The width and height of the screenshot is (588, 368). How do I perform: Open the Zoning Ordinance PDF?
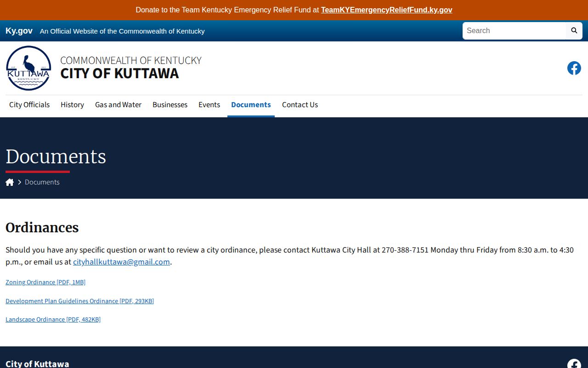point(45,282)
